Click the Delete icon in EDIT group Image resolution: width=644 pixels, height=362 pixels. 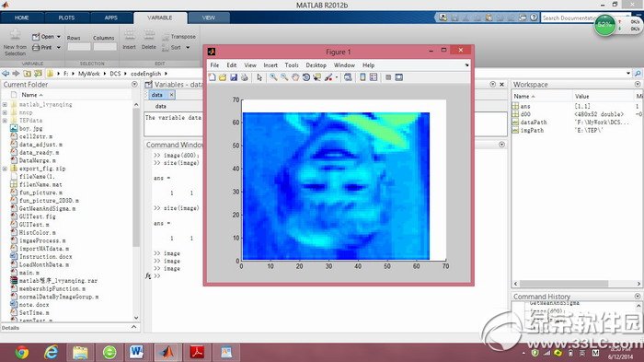coord(149,40)
